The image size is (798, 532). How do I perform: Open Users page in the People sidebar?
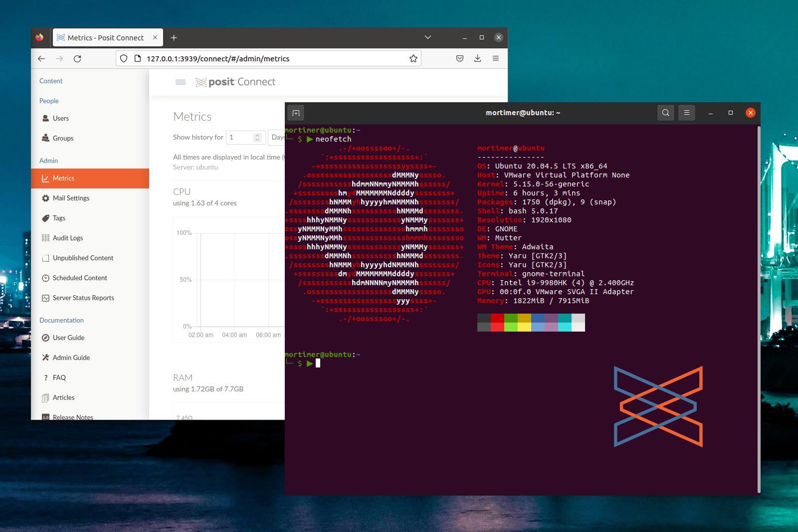tap(61, 118)
